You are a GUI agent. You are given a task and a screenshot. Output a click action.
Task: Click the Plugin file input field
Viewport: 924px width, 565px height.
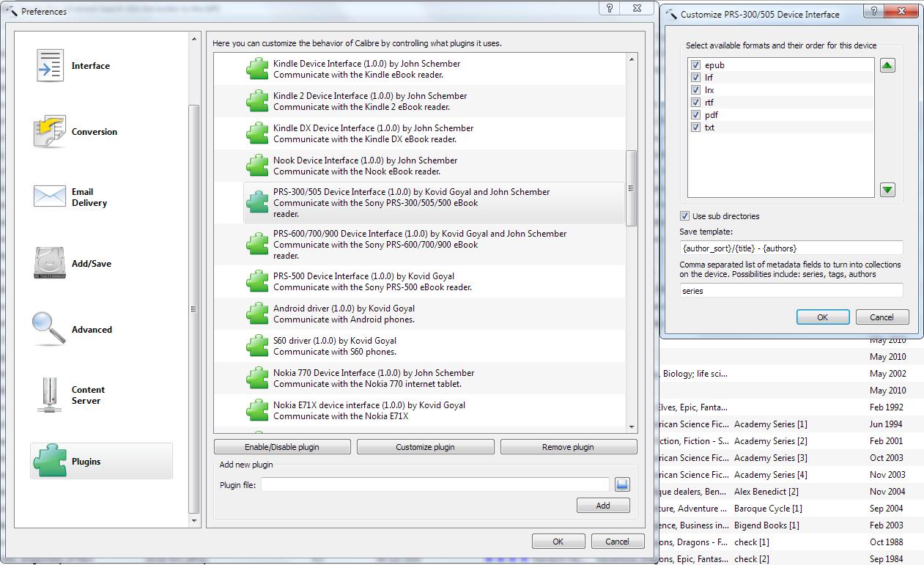(x=435, y=484)
